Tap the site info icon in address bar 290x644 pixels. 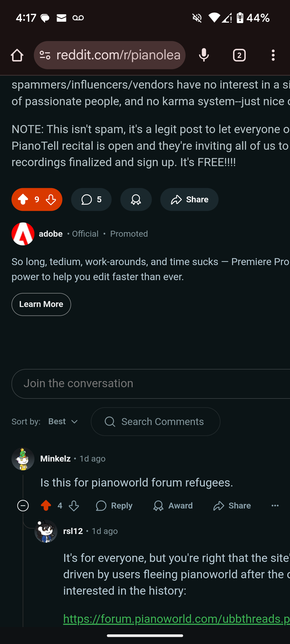(x=45, y=55)
